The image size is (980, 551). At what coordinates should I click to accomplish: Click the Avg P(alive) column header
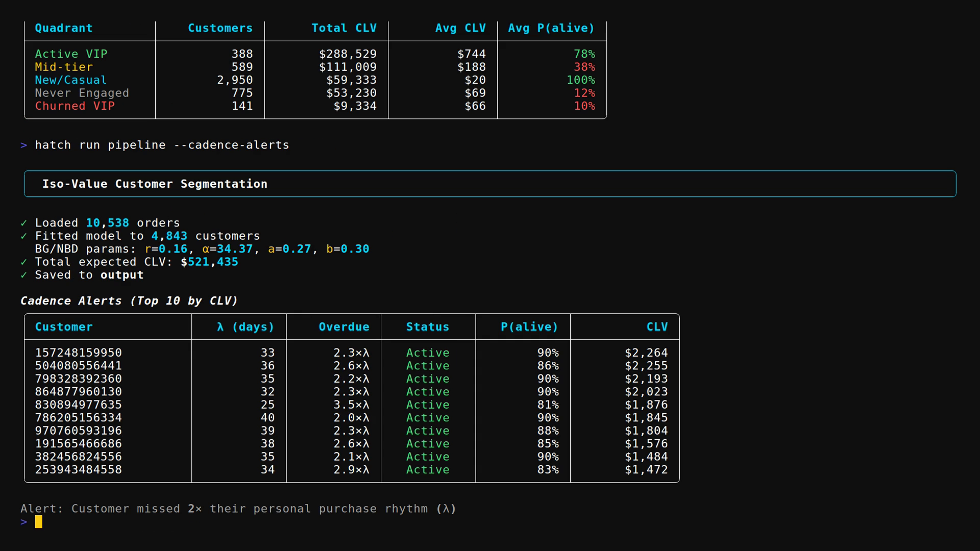point(551,28)
